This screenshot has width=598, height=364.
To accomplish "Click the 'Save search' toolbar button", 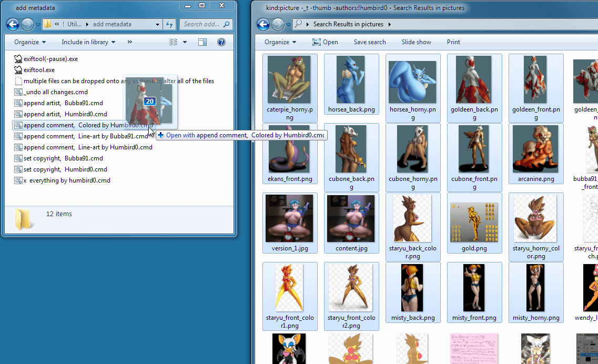I will point(369,42).
